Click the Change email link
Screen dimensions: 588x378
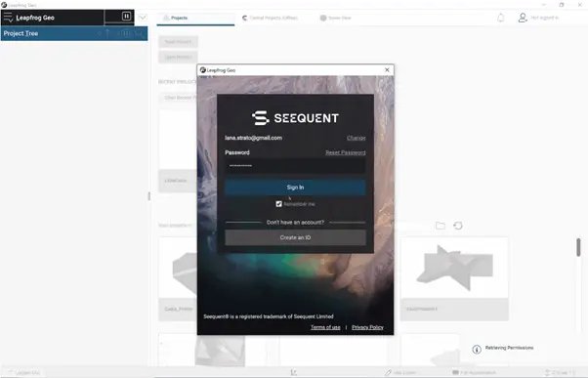tap(356, 138)
